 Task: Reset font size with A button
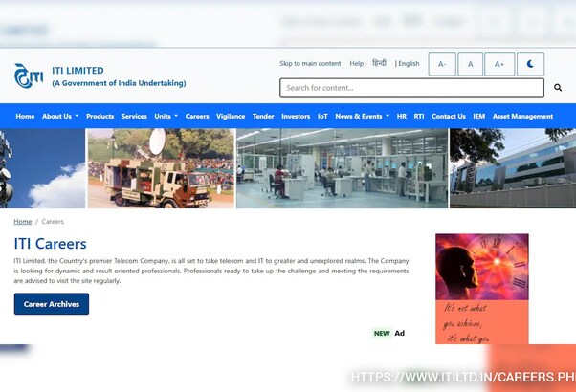click(470, 64)
